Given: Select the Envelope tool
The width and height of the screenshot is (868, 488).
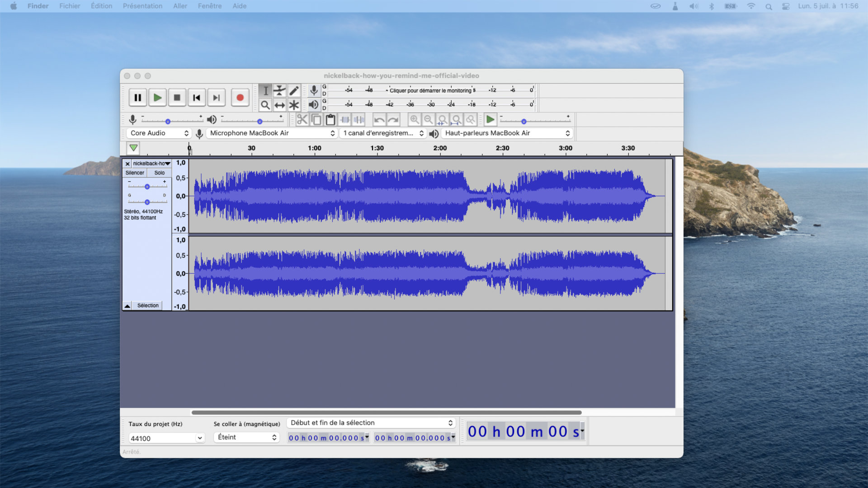Looking at the screenshot, I should [x=280, y=91].
